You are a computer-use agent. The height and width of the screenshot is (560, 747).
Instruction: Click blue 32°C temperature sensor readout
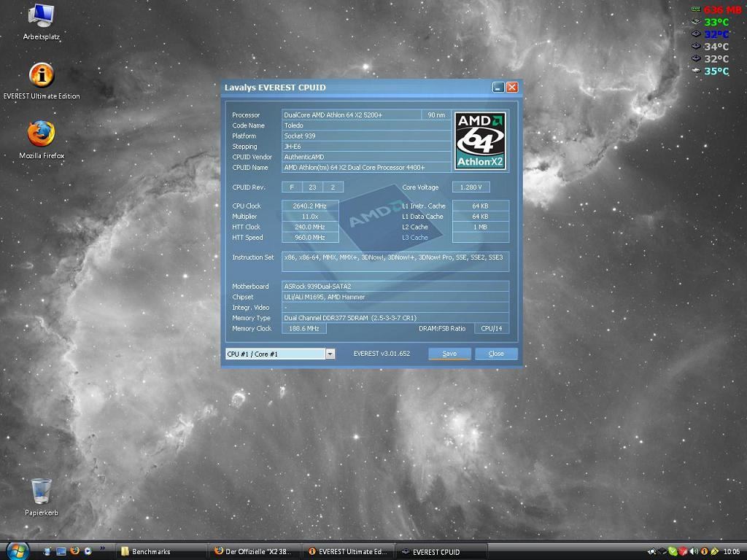(711, 34)
